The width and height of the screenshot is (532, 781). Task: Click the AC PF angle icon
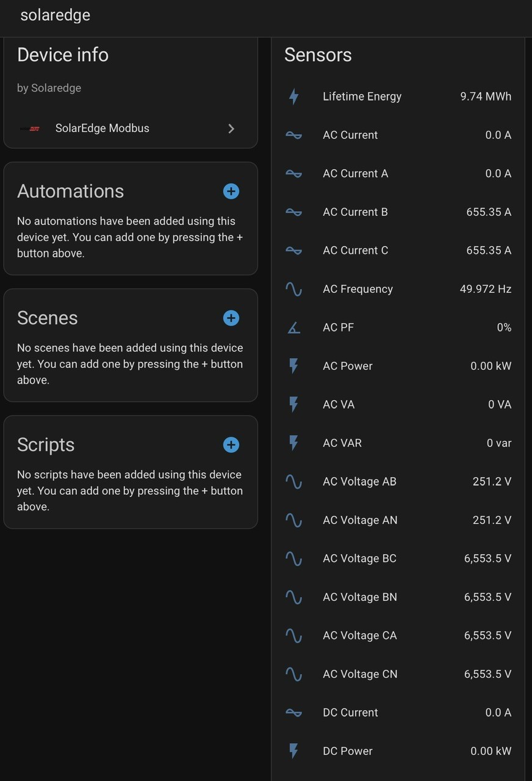[294, 328]
